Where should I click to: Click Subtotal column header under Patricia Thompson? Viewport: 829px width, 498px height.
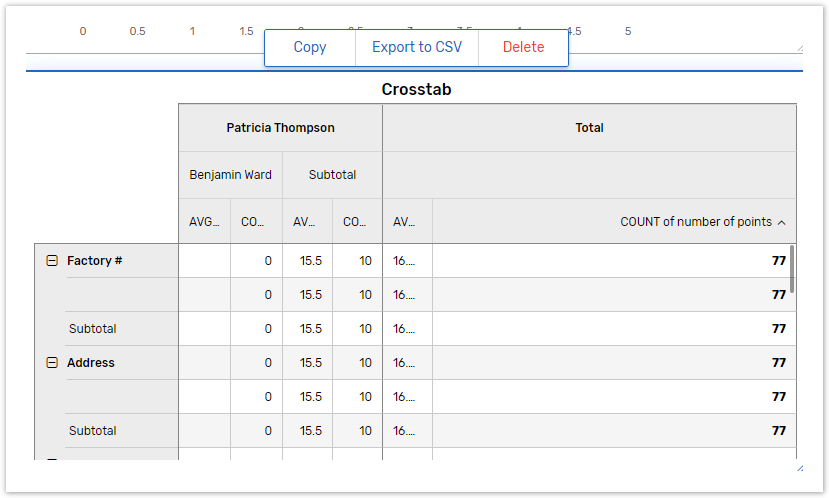(x=332, y=175)
